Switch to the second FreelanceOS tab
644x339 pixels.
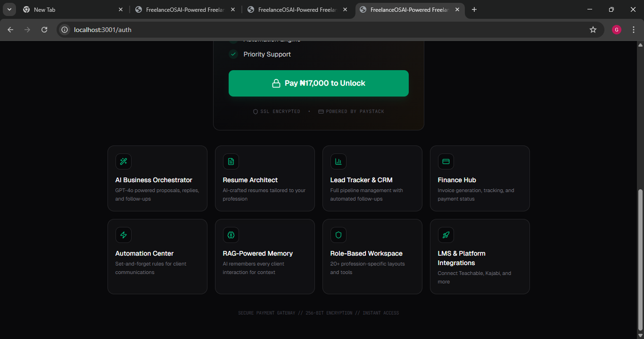click(298, 9)
